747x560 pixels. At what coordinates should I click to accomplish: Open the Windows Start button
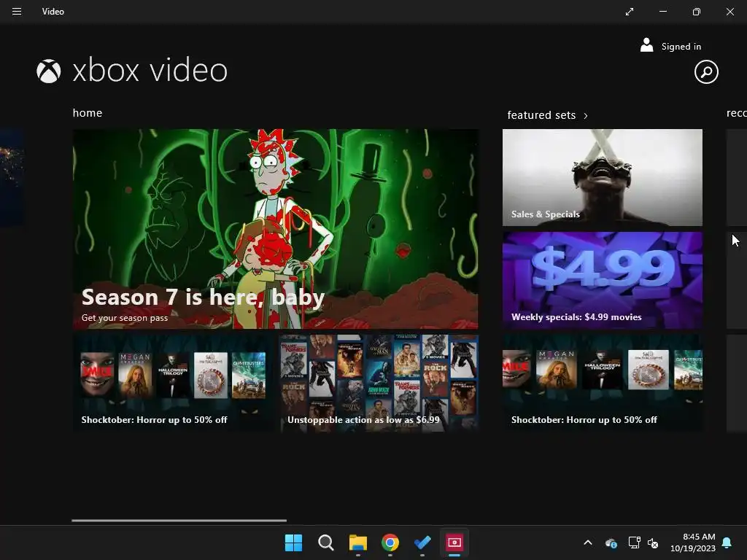click(293, 542)
